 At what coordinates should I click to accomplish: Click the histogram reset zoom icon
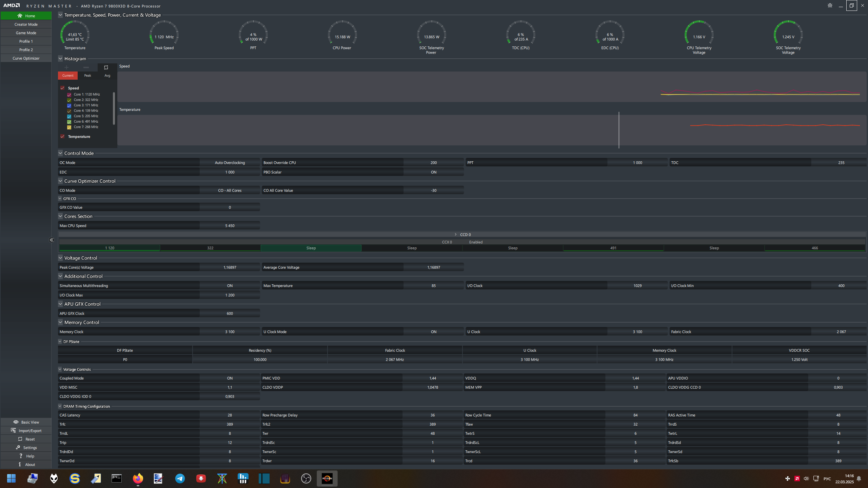(106, 67)
